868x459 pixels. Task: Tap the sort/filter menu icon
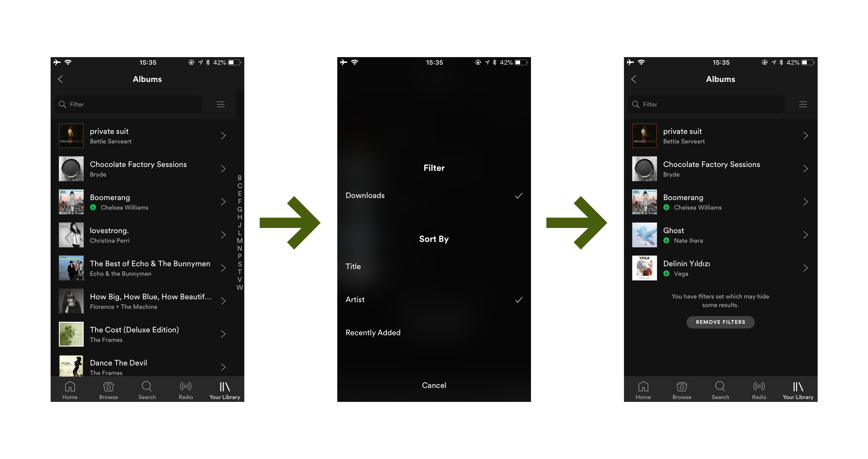[221, 104]
